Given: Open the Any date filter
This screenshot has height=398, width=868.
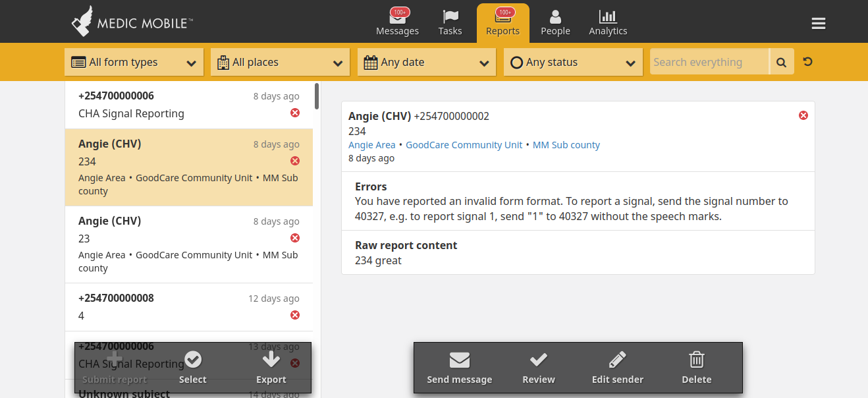Looking at the screenshot, I should click(x=426, y=61).
